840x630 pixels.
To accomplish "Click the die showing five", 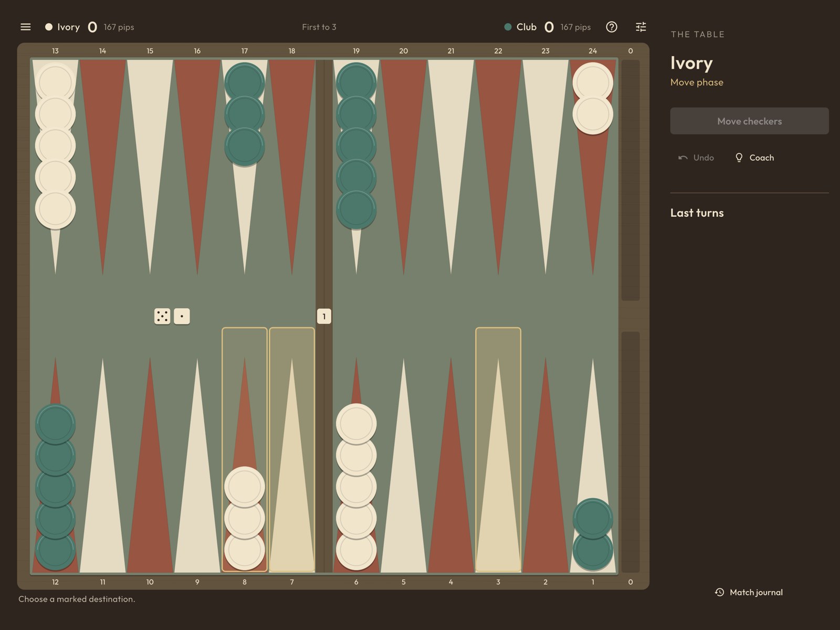I will click(x=162, y=316).
